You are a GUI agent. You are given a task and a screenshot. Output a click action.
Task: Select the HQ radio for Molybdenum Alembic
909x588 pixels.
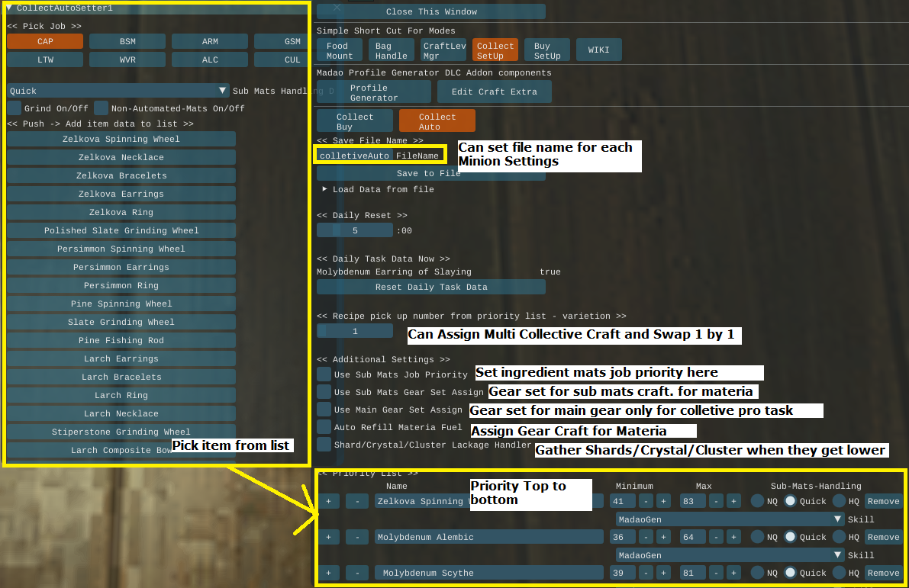coord(839,537)
